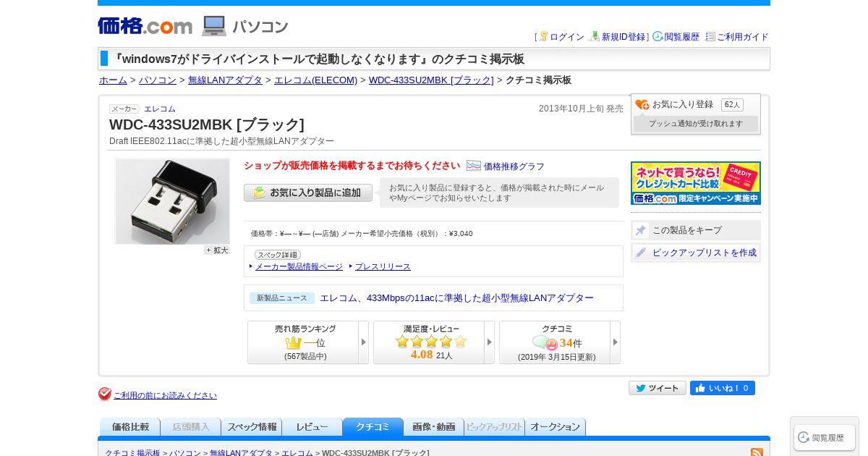Click the guide book icon beside ご利用ガイド
Viewport: 868px width, 456px height.
[x=710, y=36]
